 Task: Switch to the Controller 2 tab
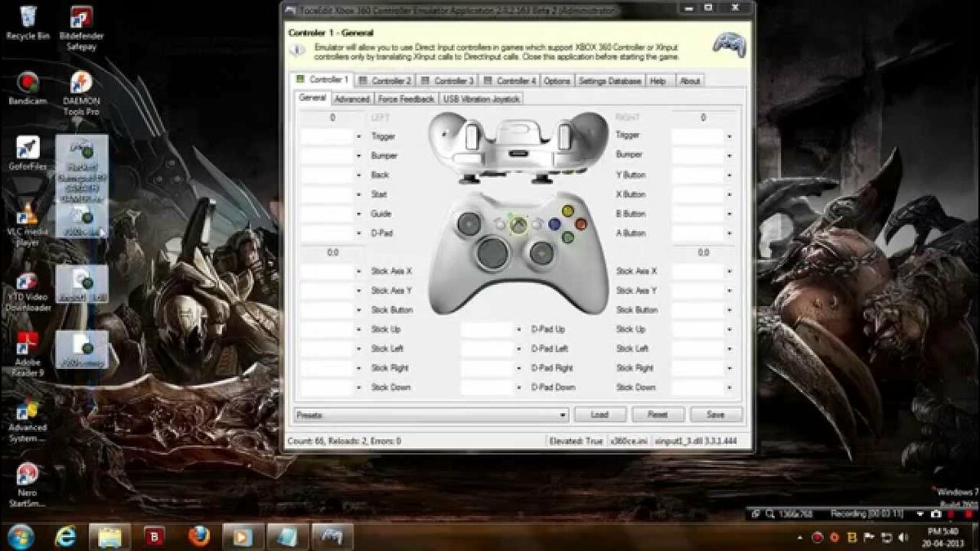pos(385,81)
